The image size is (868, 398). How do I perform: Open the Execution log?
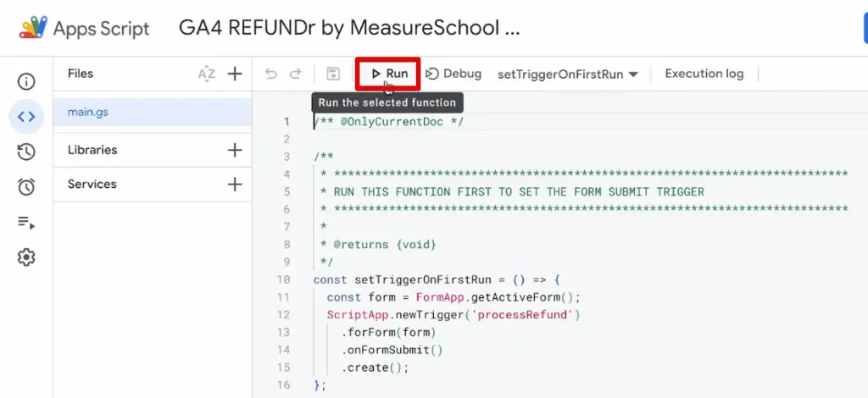click(x=704, y=74)
